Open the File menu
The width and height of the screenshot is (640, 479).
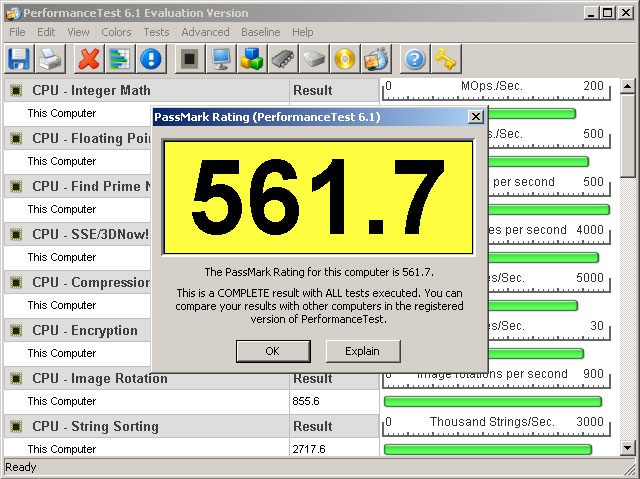tap(17, 32)
